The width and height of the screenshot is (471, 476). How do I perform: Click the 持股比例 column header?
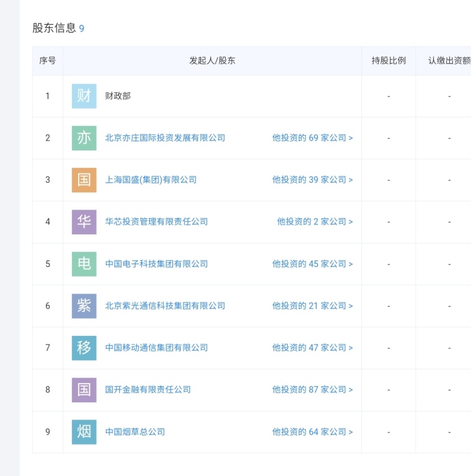click(x=389, y=61)
